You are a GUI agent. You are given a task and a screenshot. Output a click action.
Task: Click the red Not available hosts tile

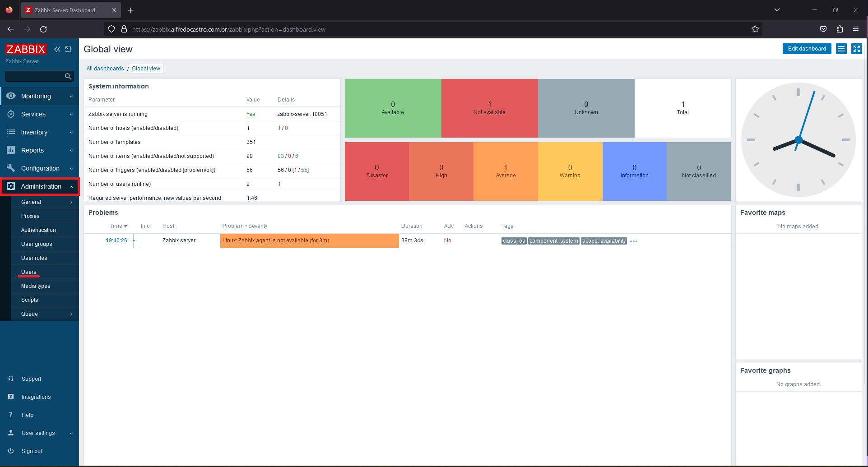click(489, 108)
